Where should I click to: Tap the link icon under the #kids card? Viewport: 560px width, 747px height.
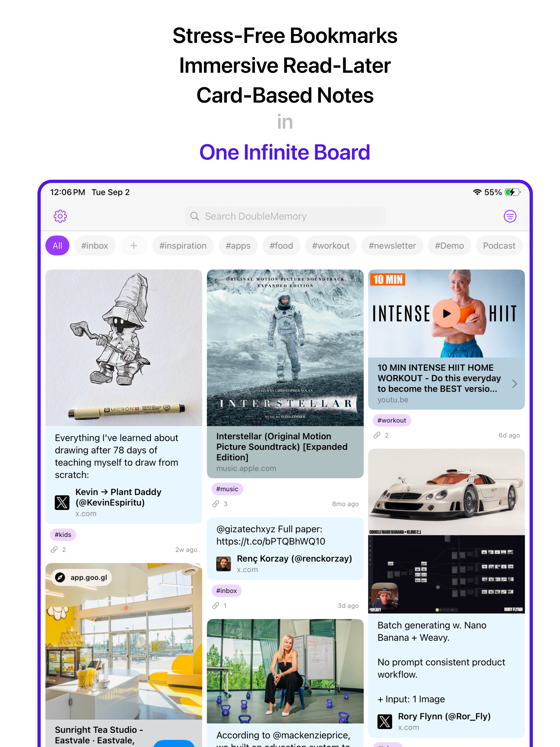[54, 549]
